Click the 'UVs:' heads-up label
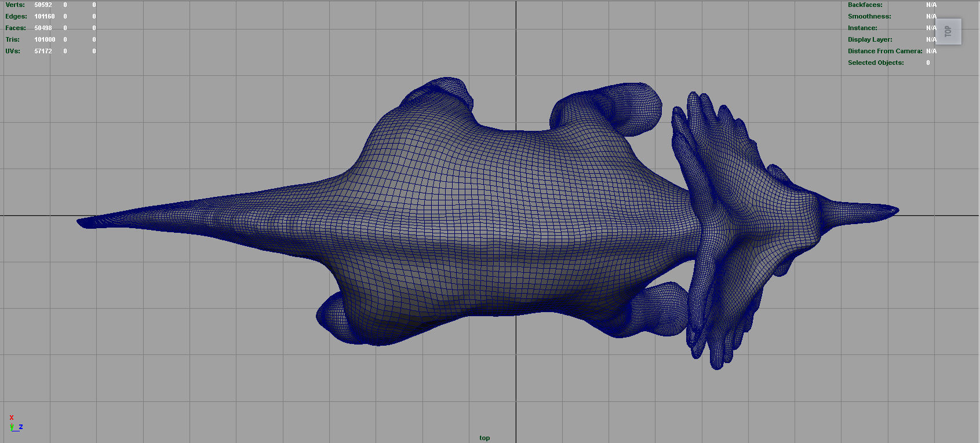 pos(13,51)
